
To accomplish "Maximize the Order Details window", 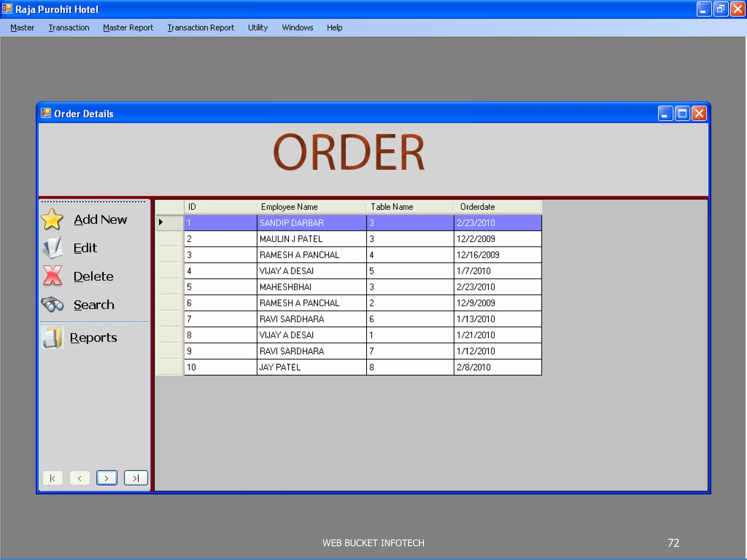I will [x=682, y=113].
